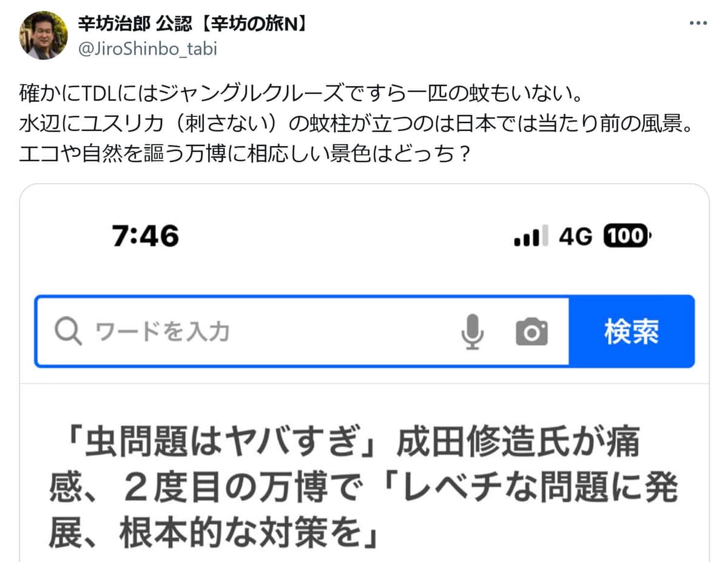Image resolution: width=728 pixels, height=562 pixels.
Task: Click the blue 検索 button
Action: point(631,332)
